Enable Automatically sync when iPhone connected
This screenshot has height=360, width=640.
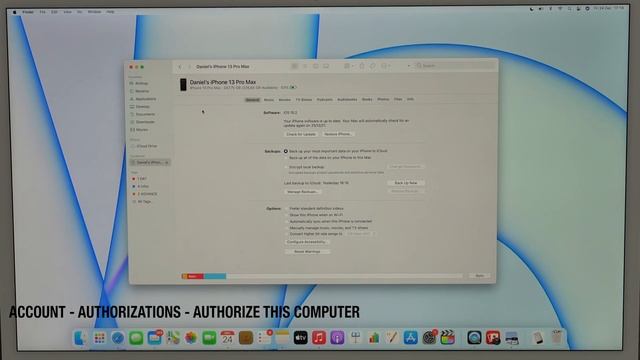[x=287, y=221]
